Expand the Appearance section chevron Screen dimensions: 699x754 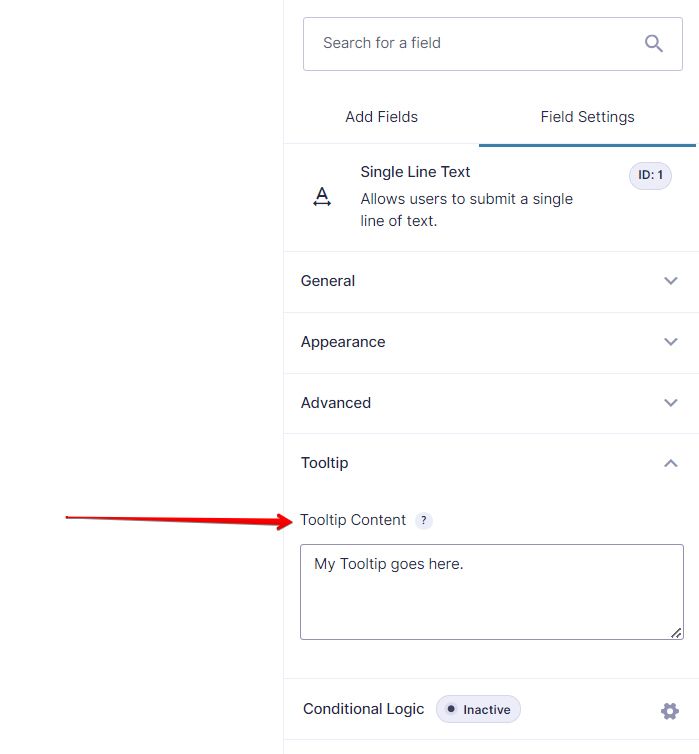(671, 342)
